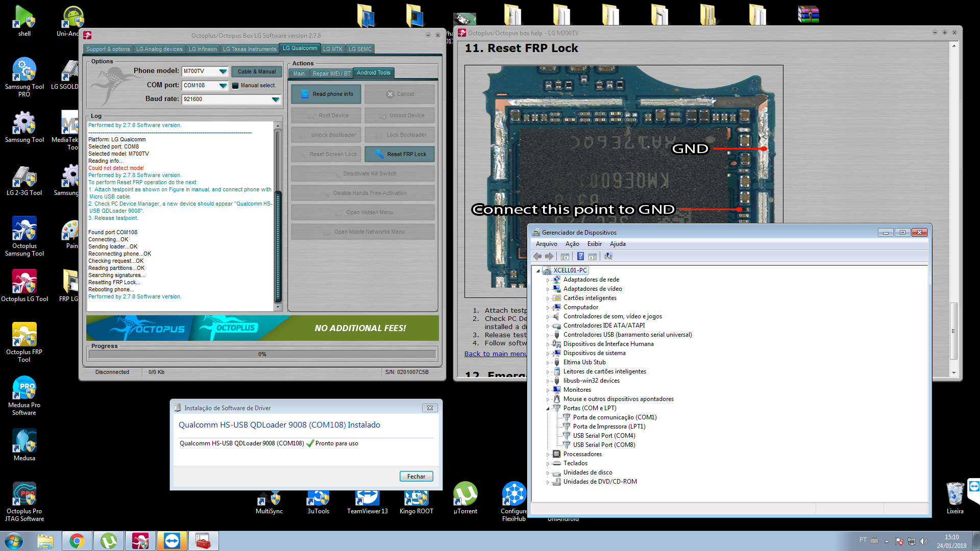Screen dimensions: 980x551
Task: Open Exibir menu in Device Manager
Action: point(594,244)
